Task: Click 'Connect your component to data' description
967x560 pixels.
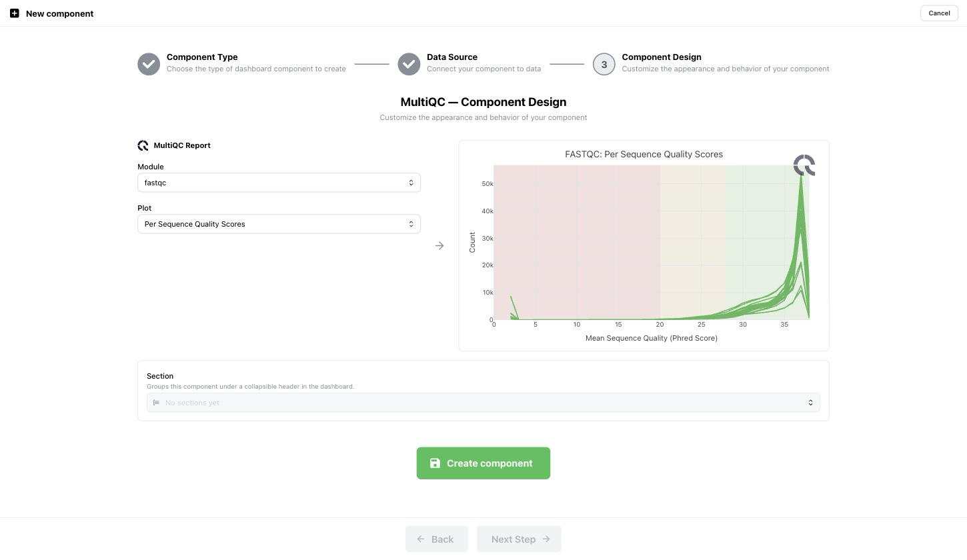Action: click(484, 69)
